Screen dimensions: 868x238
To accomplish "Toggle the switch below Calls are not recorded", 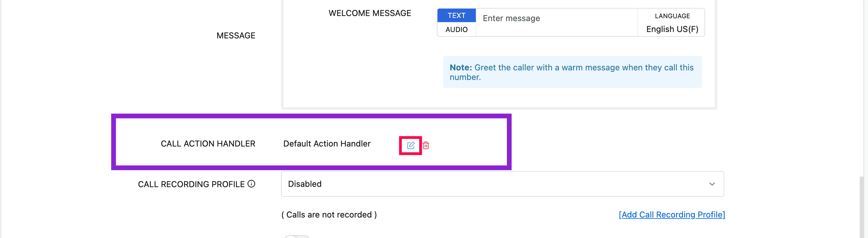I will point(297,236).
